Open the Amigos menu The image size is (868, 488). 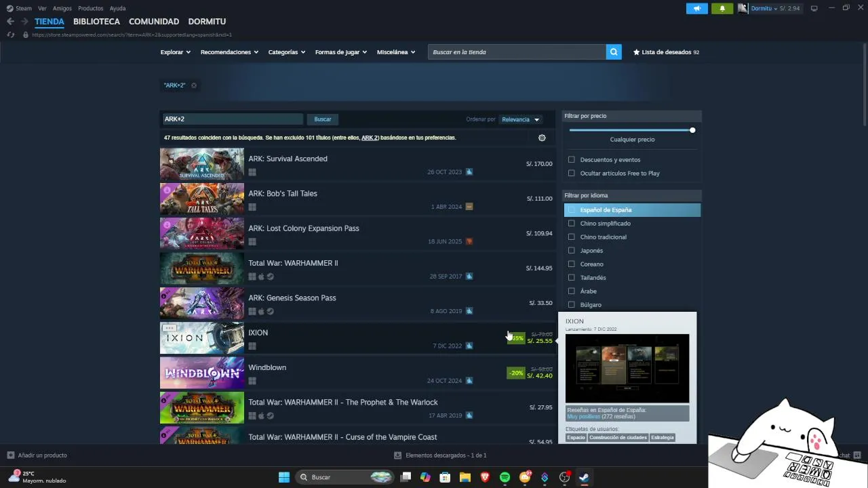coord(62,8)
